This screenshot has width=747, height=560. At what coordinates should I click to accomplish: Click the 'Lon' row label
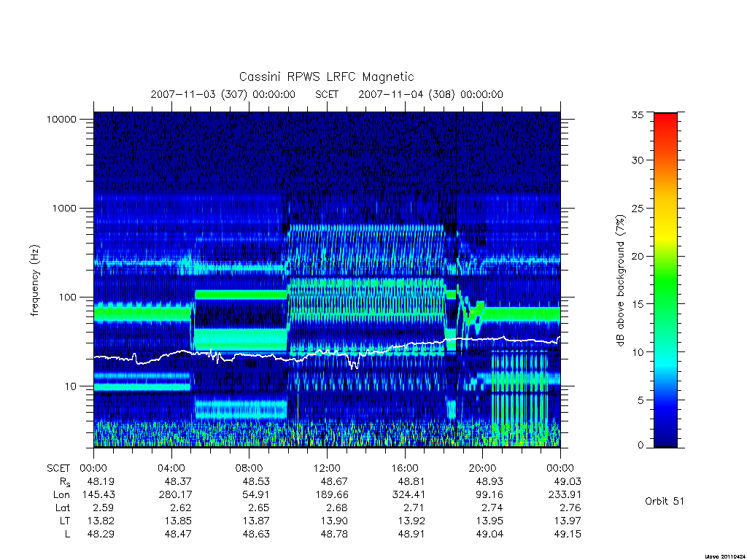pos(61,495)
